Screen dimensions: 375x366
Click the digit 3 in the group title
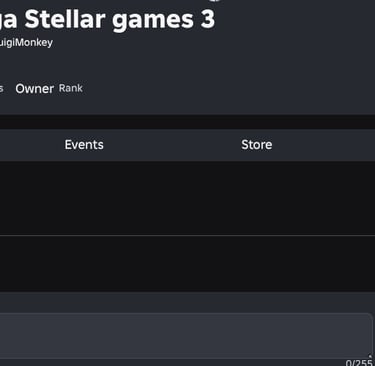click(x=208, y=19)
